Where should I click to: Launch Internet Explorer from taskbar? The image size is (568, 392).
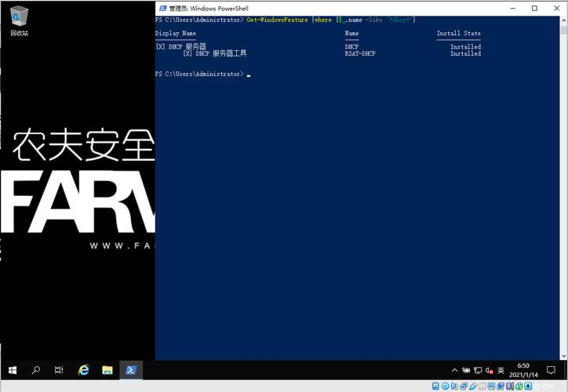click(x=83, y=370)
